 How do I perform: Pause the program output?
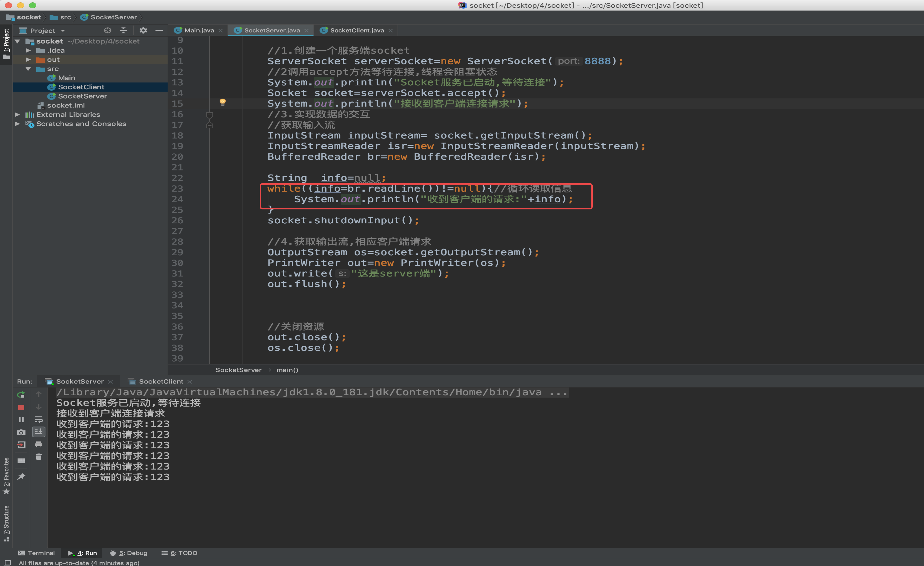[x=21, y=419]
